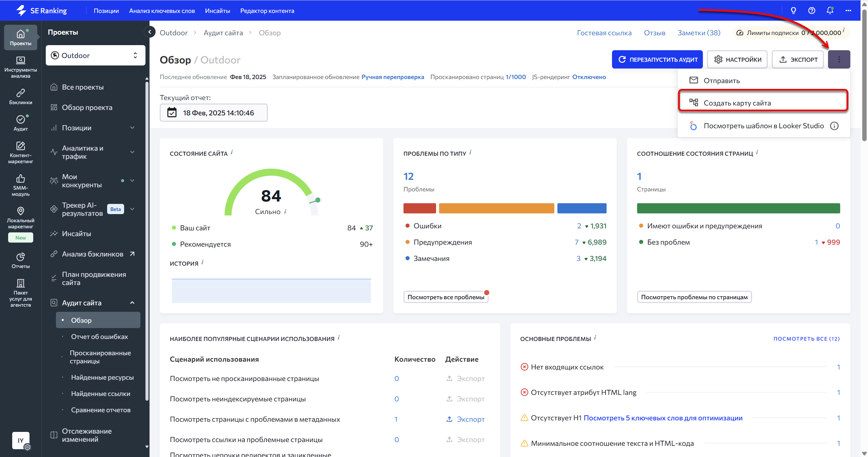Image resolution: width=868 pixels, height=457 pixels.
Task: Open Agency Pack sidebar icon
Action: pos(21,293)
